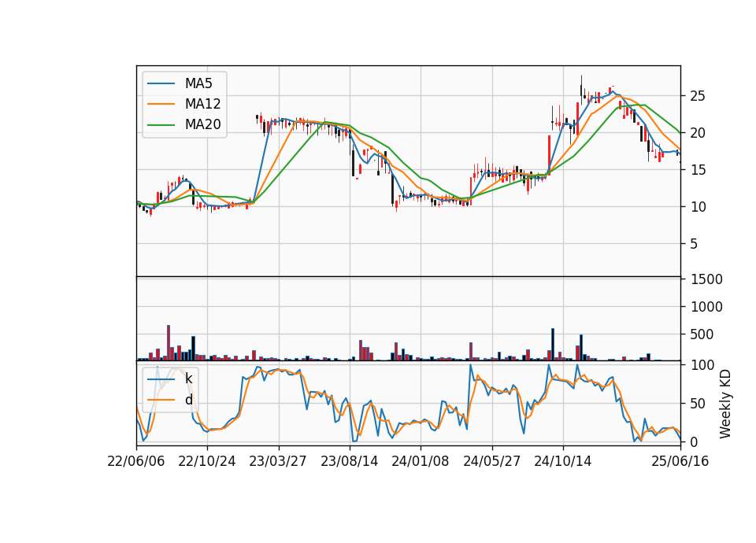Click the 22/10/24 date axis label
The width and height of the screenshot is (756, 543).
point(207,461)
